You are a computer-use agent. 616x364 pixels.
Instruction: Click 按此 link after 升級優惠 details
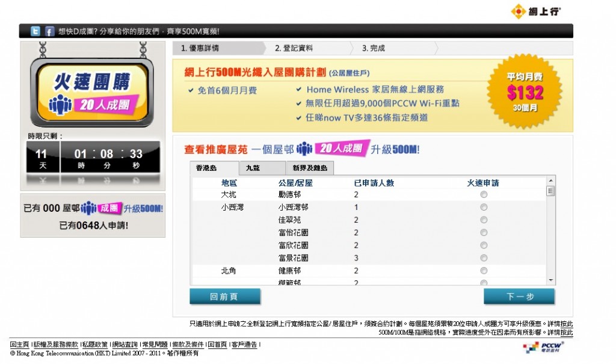pos(567,324)
